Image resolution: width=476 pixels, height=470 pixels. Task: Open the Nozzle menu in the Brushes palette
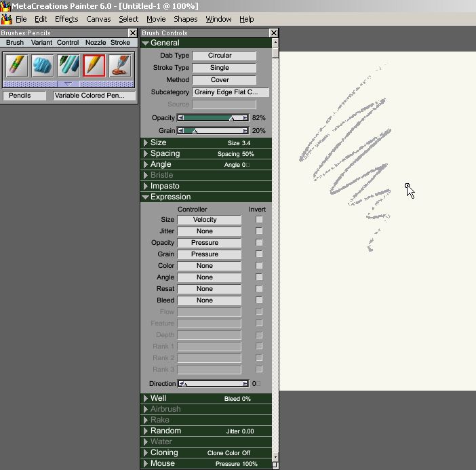pyautogui.click(x=96, y=43)
